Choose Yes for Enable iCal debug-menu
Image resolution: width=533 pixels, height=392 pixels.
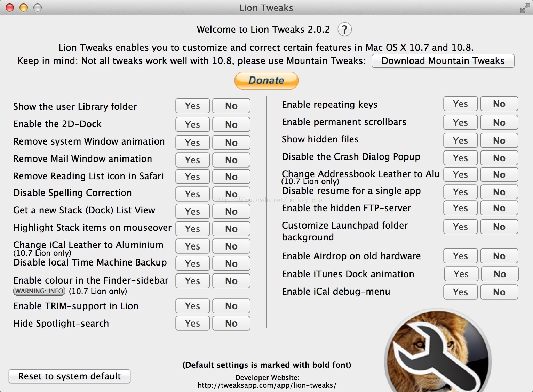click(461, 292)
